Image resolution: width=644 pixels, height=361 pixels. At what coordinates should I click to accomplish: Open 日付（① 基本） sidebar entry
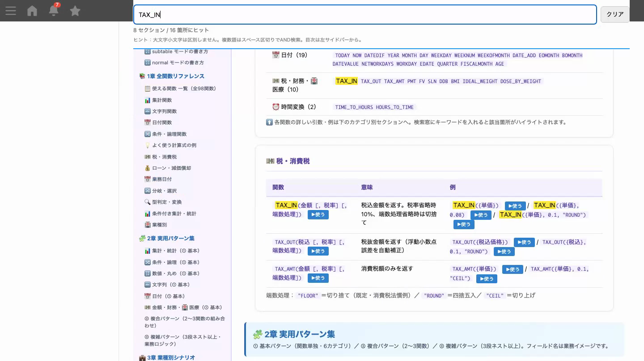pyautogui.click(x=165, y=296)
